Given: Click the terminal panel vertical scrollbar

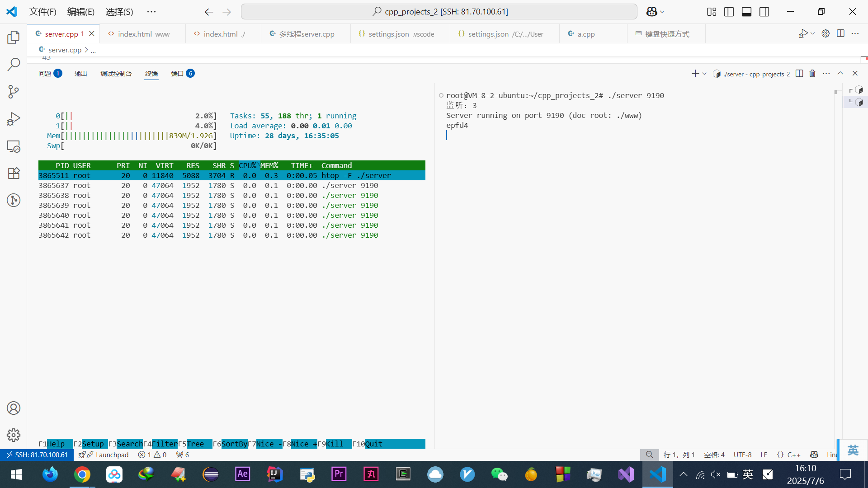Looking at the screenshot, I should click(835, 93).
